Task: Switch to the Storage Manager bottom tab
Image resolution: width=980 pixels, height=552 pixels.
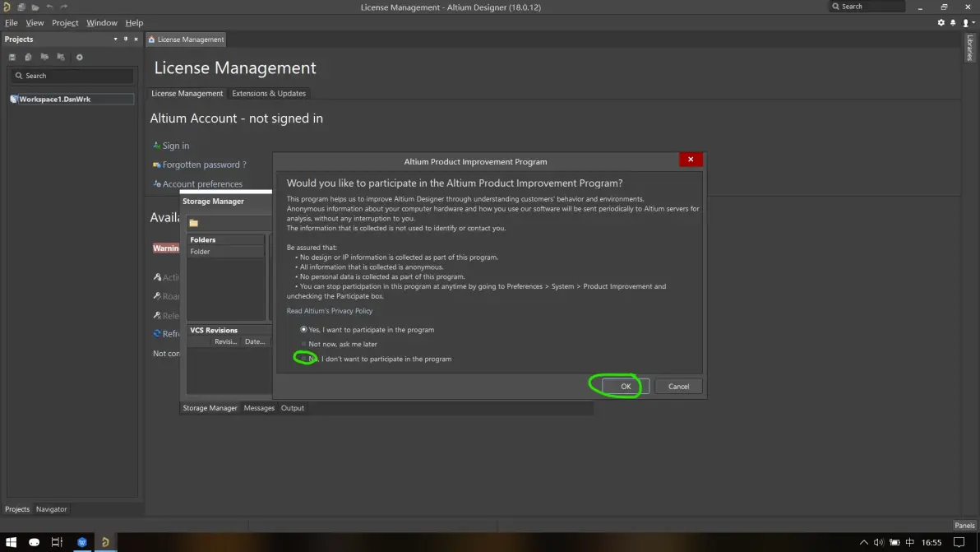Action: coord(210,408)
